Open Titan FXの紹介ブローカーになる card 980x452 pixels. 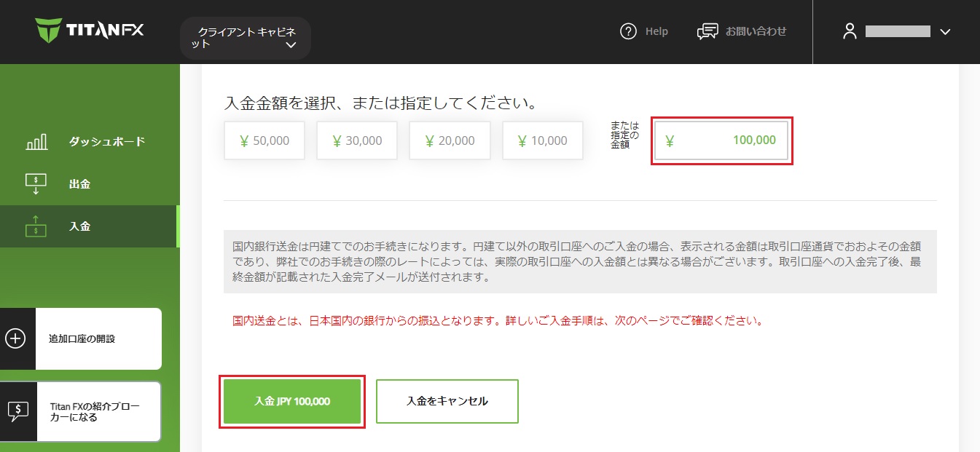click(81, 412)
